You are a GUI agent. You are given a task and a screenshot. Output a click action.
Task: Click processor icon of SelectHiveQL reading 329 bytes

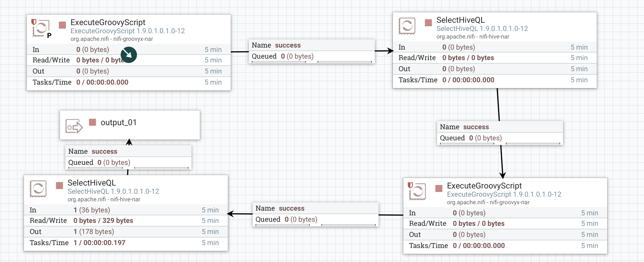tap(38, 189)
